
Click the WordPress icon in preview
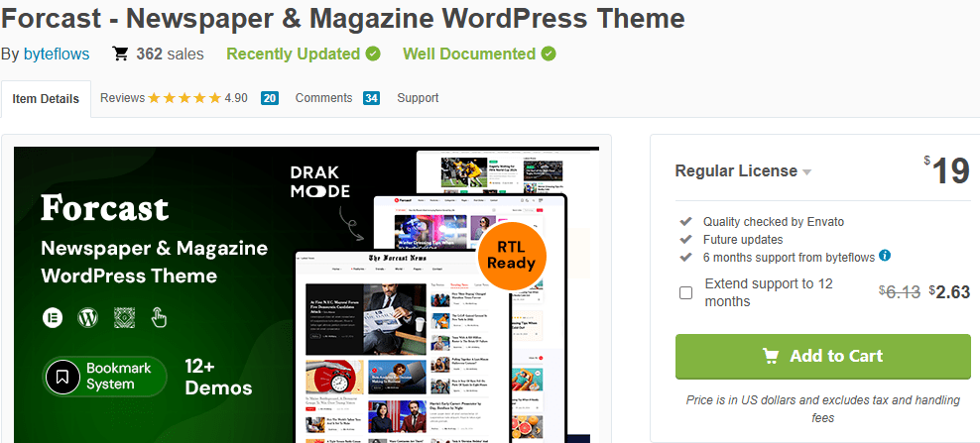88,317
